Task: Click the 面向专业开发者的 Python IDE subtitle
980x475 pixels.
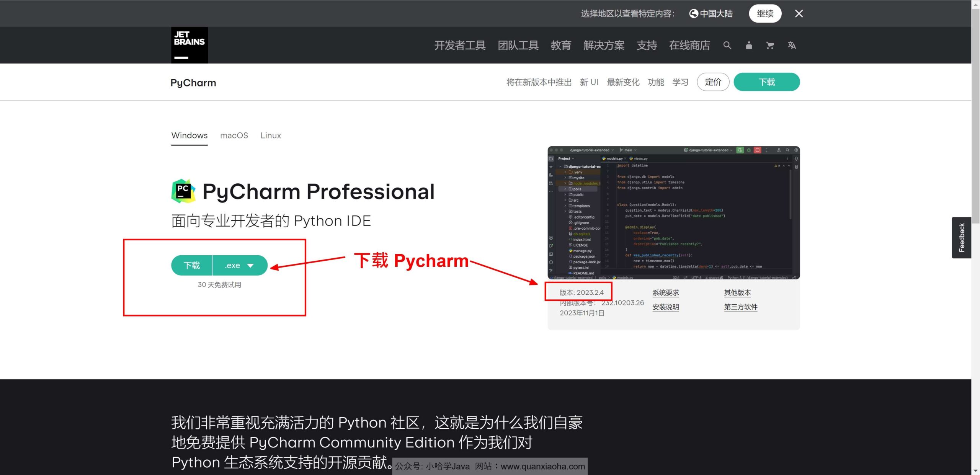Action: coord(271,221)
